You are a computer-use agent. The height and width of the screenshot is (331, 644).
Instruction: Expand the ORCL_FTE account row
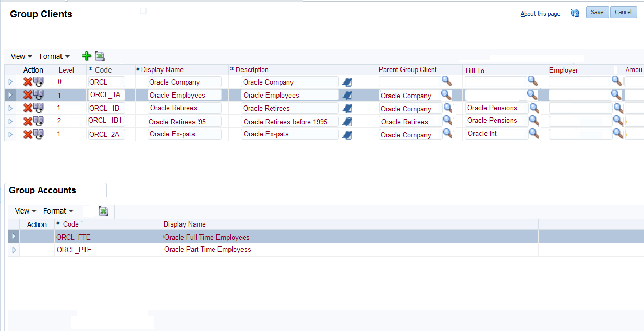pos(14,237)
